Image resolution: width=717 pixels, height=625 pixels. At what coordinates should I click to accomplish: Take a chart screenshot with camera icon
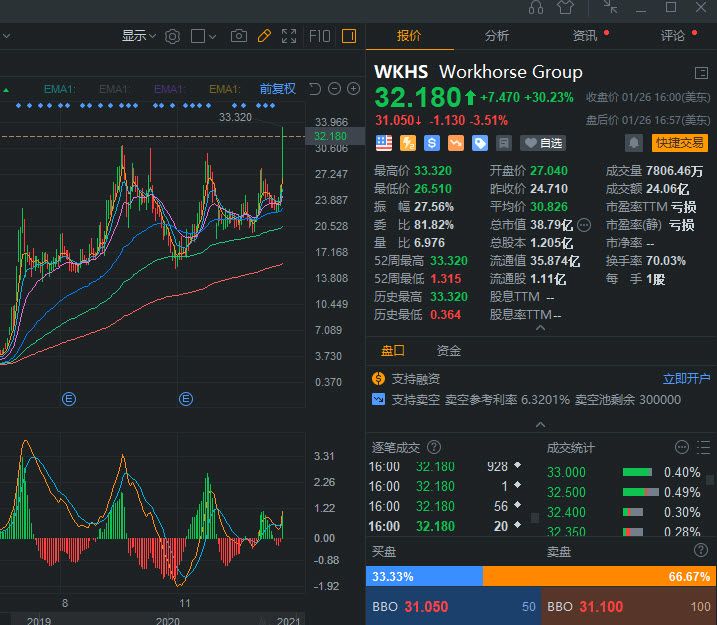click(x=239, y=36)
